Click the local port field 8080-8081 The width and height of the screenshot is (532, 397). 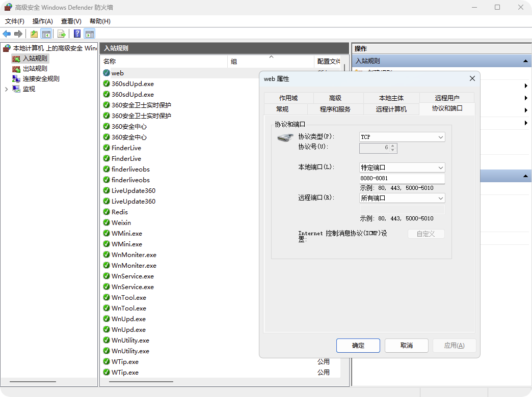[402, 178]
